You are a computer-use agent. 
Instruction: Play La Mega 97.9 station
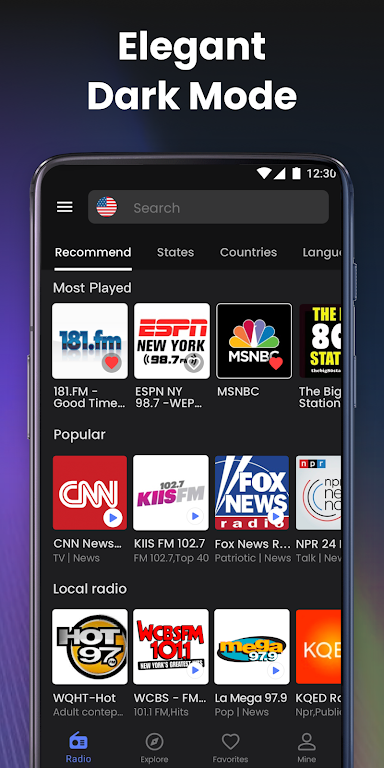point(276,670)
